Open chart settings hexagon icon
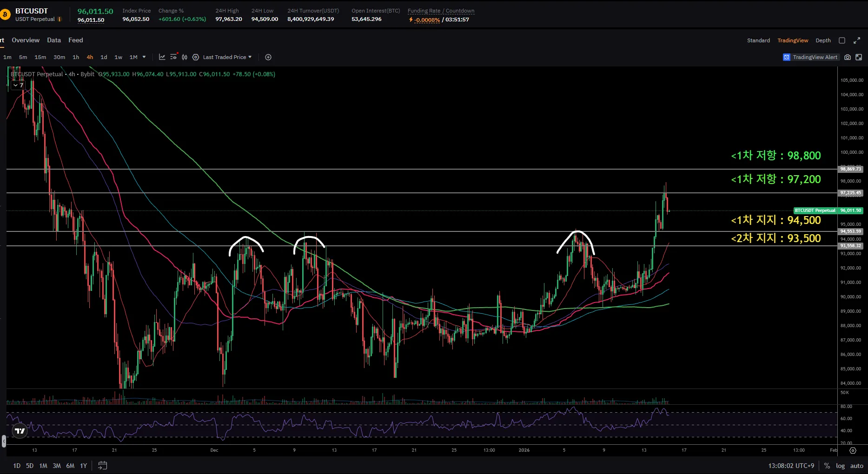Screen dimensions: 868x474 (x=196, y=57)
